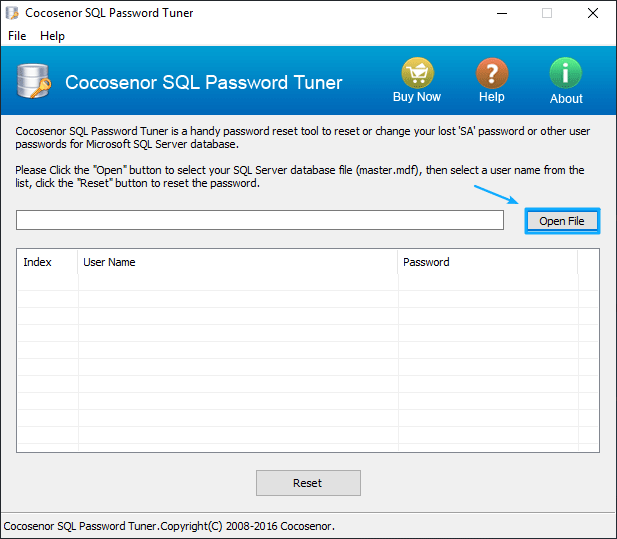The height and width of the screenshot is (539, 617).
Task: Click the green About info icon
Action: pos(565,73)
